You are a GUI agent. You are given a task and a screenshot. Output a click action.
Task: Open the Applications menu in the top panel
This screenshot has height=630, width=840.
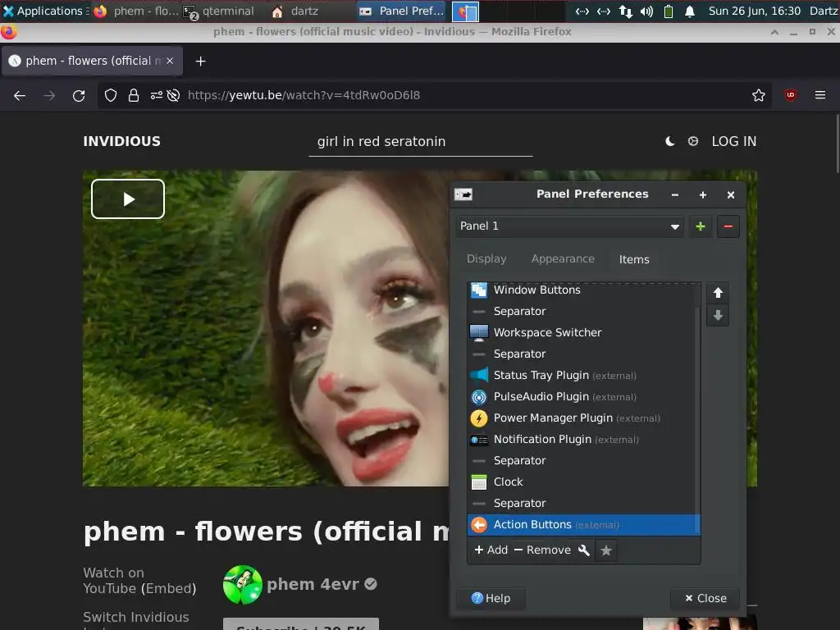46,11
